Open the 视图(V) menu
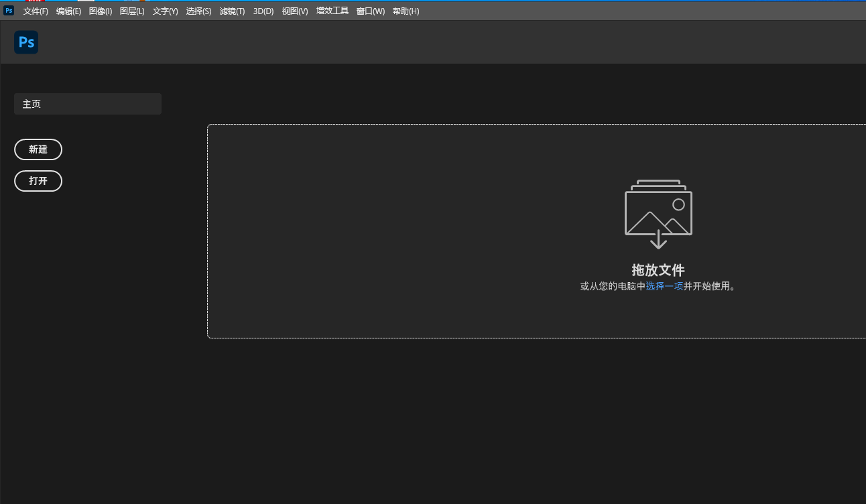This screenshot has height=504, width=866. 295,11
